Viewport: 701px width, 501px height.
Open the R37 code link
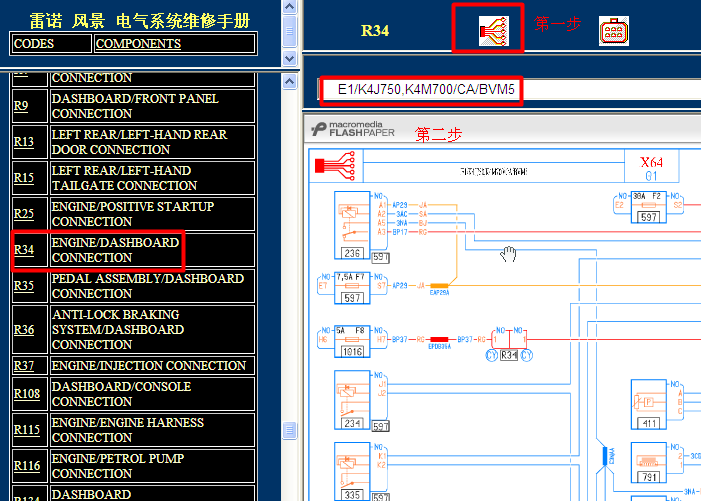(24, 366)
